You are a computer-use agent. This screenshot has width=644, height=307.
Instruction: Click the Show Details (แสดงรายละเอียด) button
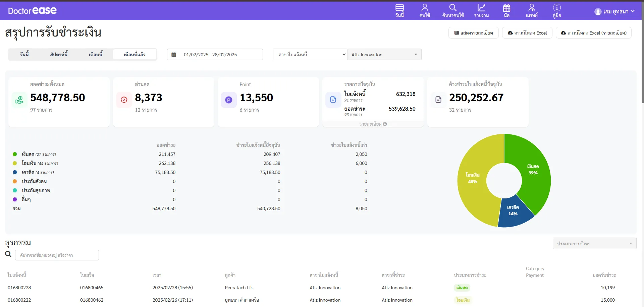pyautogui.click(x=473, y=33)
